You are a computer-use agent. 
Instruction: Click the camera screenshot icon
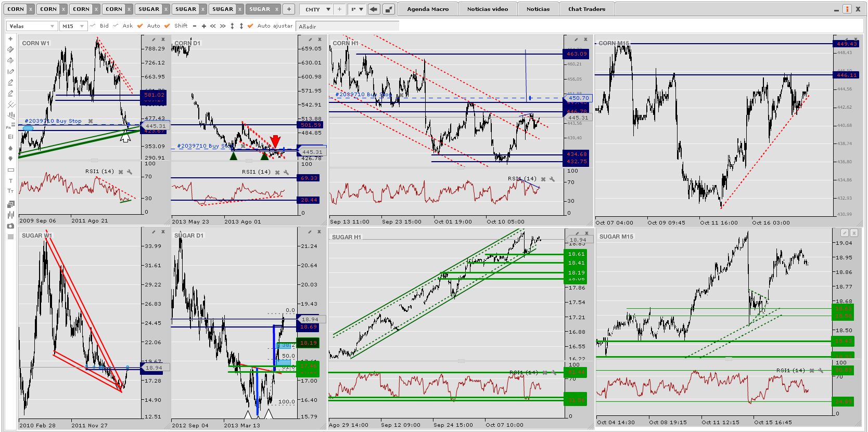tap(10, 226)
